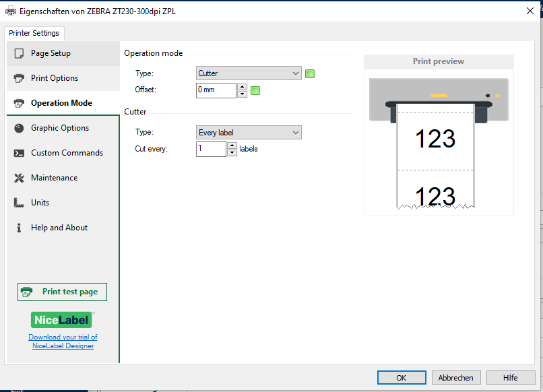Open the Page Setup section
This screenshot has height=392, width=543.
(63, 53)
